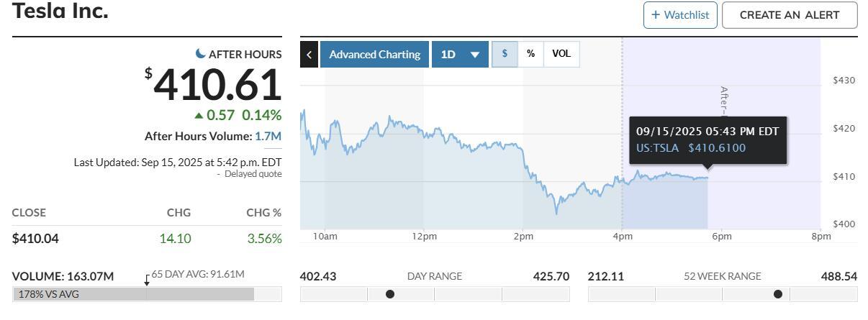This screenshot has width=868, height=320.
Task: Click the 4pm market close marker on the chart
Action: (x=623, y=237)
